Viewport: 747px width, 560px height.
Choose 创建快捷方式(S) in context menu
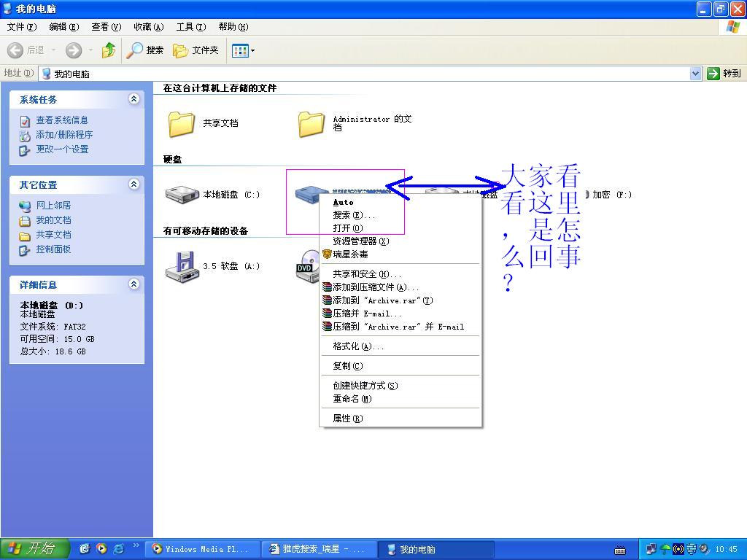click(x=400, y=386)
